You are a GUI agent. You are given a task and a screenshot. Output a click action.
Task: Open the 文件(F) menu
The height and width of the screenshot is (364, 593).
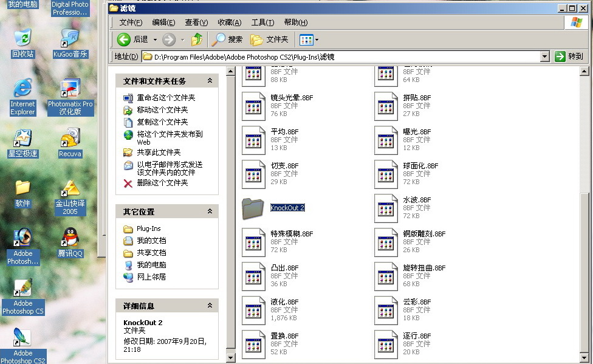[131, 22]
